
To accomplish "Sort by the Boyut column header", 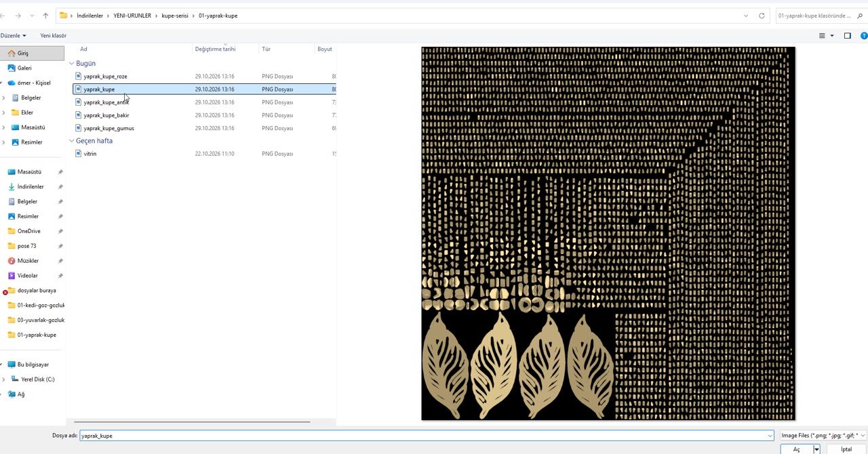I will coord(325,49).
